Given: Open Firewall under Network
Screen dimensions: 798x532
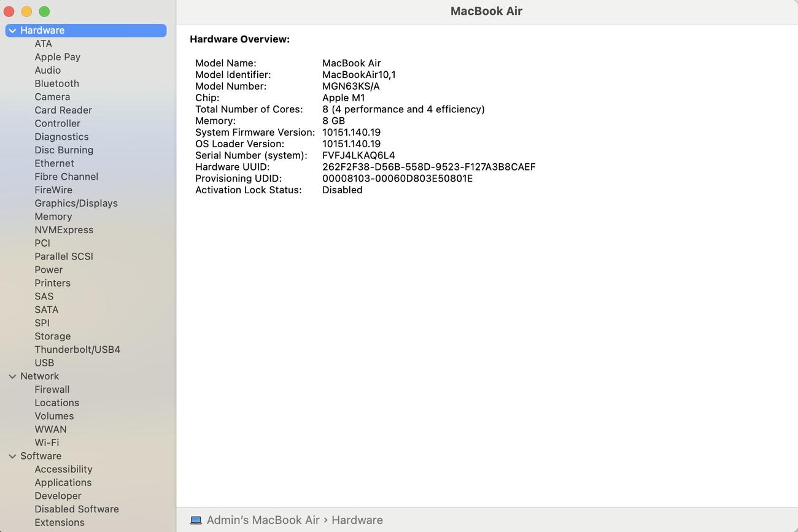Looking at the screenshot, I should (x=52, y=389).
